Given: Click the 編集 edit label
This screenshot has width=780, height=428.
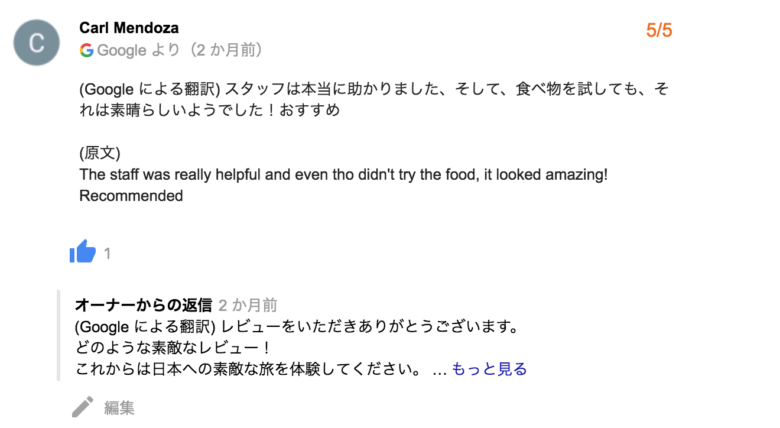Looking at the screenshot, I should (119, 408).
